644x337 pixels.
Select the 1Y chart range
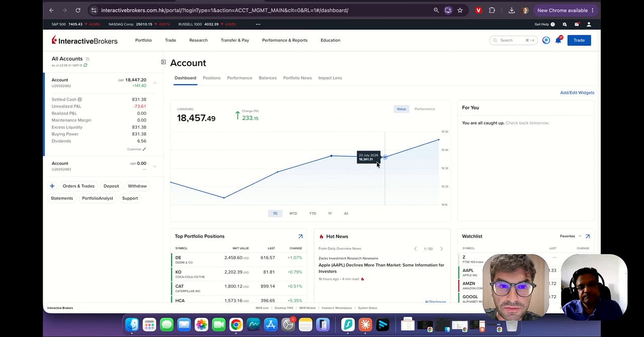point(330,213)
